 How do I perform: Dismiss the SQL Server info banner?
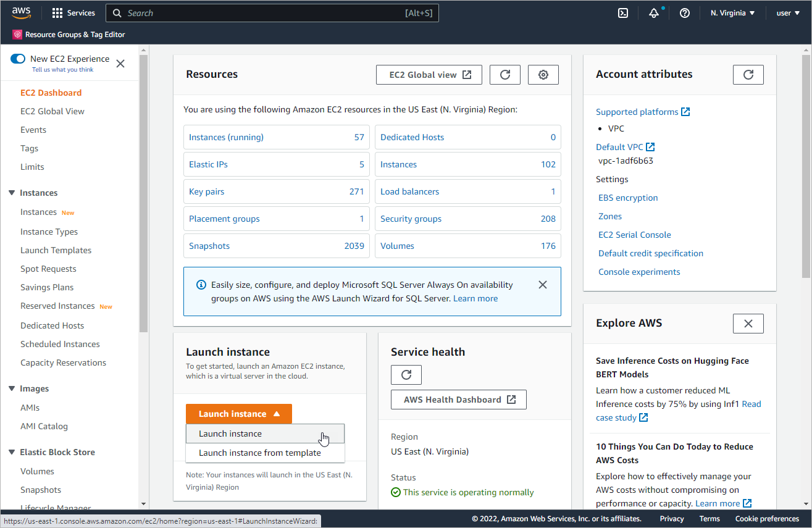pyautogui.click(x=543, y=285)
